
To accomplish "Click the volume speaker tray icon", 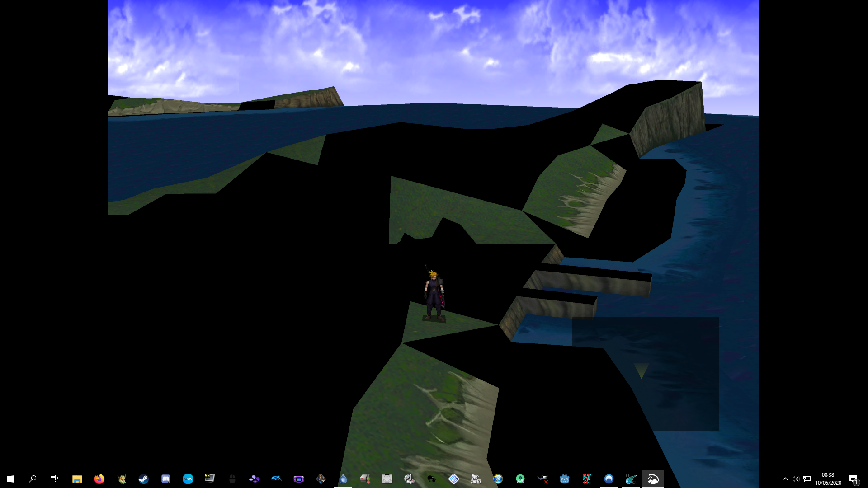I will click(796, 479).
